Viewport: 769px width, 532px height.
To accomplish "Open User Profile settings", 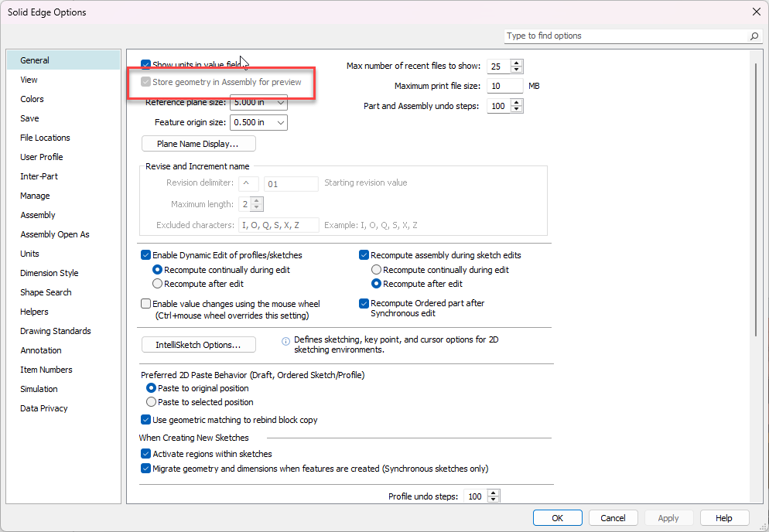I will [63, 157].
